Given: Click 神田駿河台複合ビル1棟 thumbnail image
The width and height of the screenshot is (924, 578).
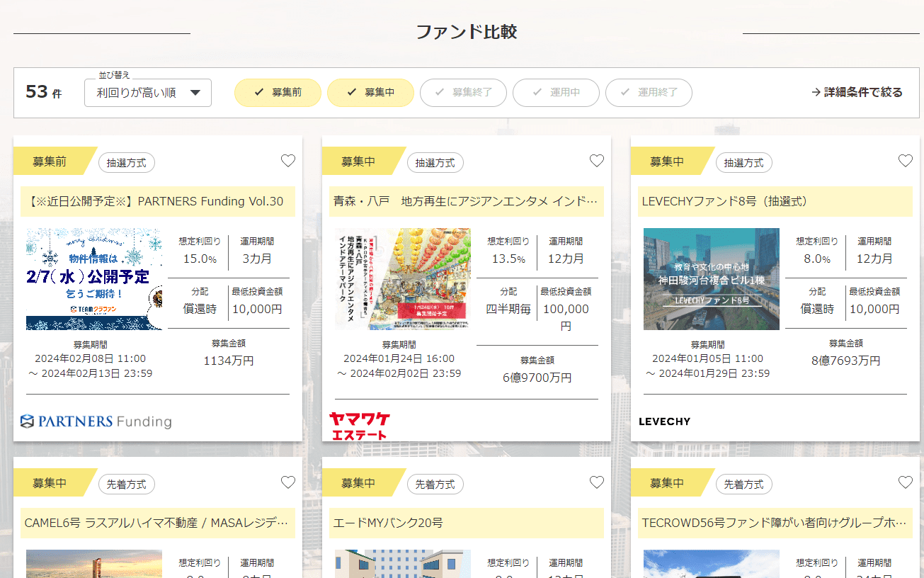Looking at the screenshot, I should (x=712, y=279).
